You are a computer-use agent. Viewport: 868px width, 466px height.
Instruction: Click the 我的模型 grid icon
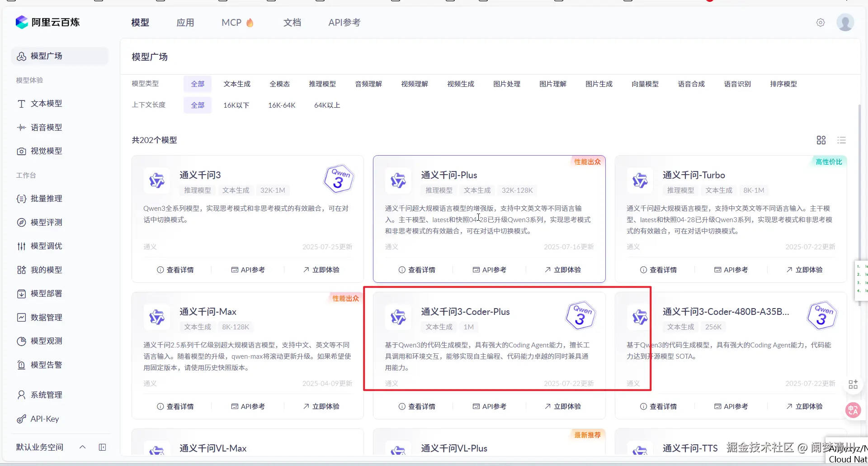coord(21,270)
